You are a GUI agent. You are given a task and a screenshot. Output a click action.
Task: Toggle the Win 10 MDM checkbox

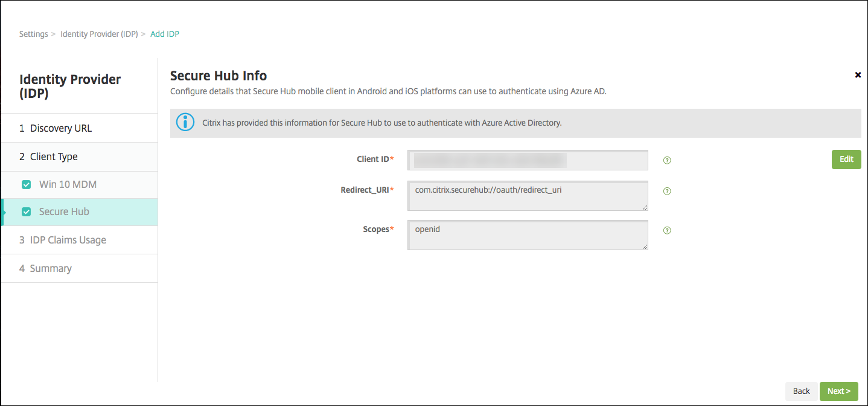coord(26,185)
